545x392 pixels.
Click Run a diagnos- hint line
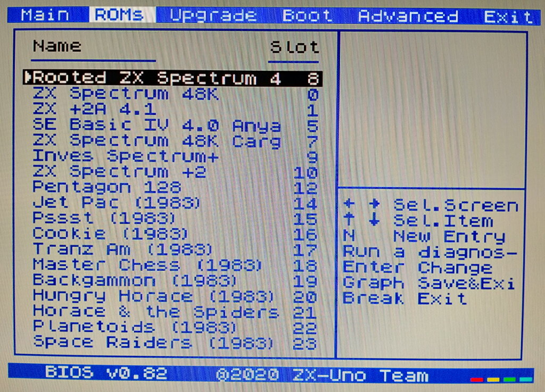pyautogui.click(x=430, y=252)
